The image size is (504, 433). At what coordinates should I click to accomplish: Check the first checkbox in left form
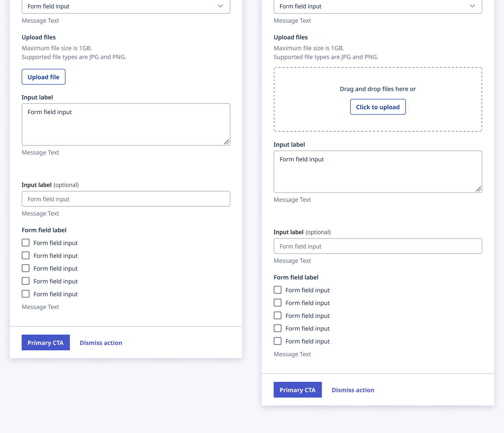(x=26, y=243)
